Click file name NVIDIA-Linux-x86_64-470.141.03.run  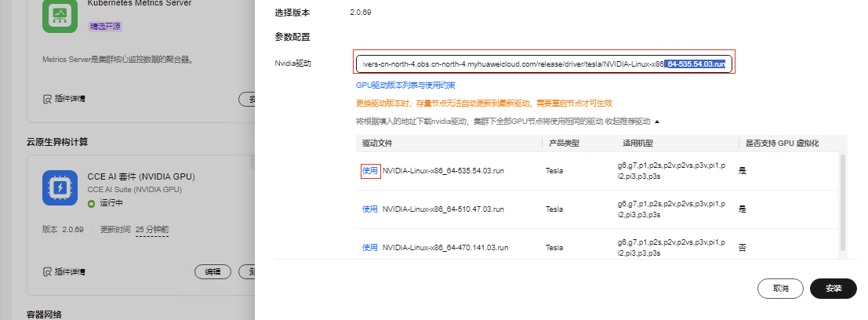[x=445, y=248]
